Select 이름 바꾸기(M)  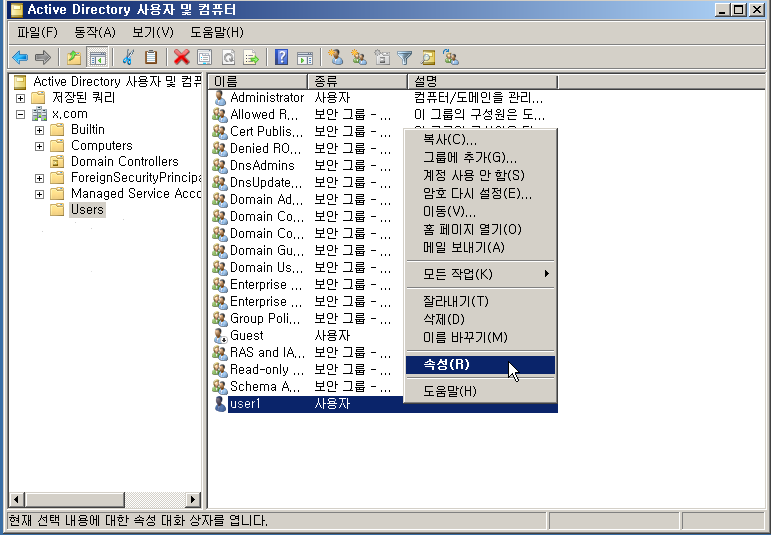(x=480, y=337)
